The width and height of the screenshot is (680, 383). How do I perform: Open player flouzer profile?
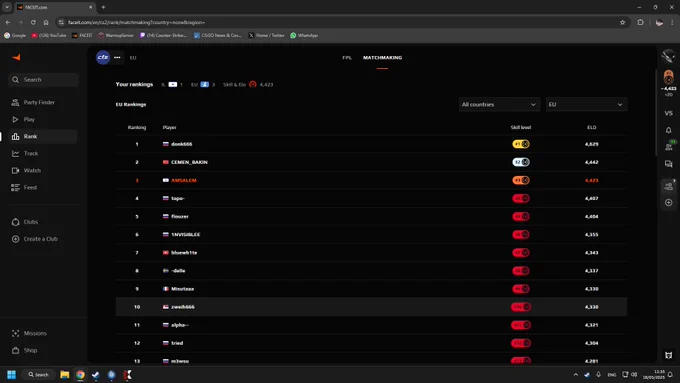180,216
